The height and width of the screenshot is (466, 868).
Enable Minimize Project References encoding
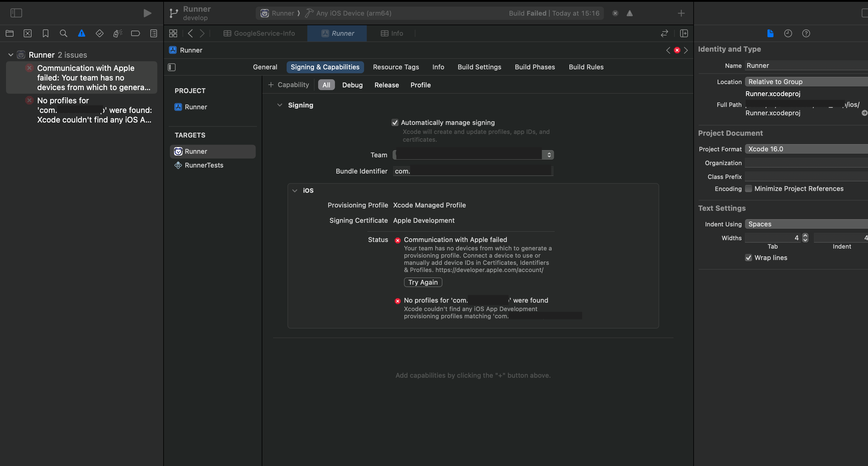coord(748,189)
